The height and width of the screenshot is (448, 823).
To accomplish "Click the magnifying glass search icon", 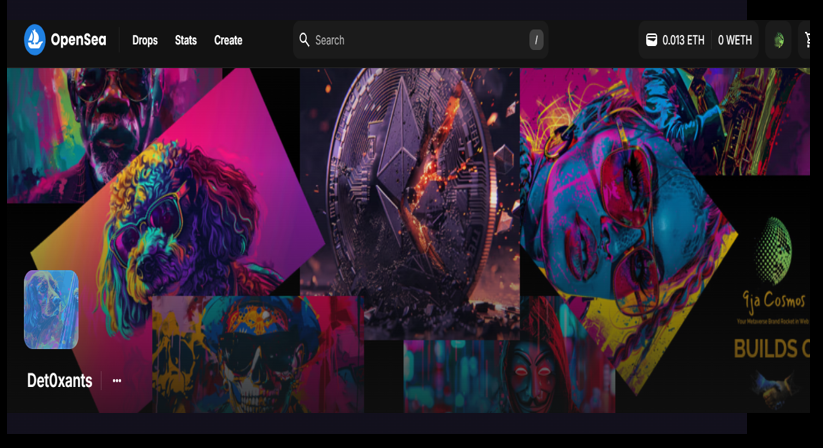I will point(304,40).
